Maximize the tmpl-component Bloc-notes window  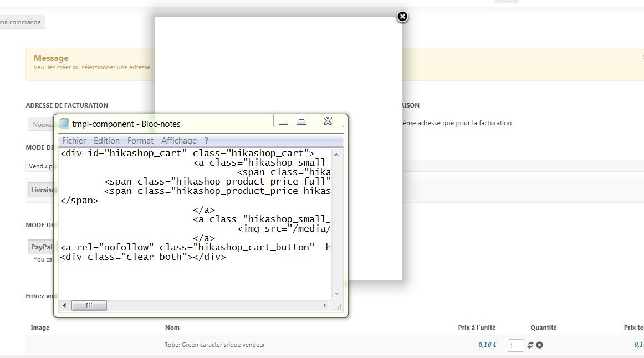click(x=301, y=121)
